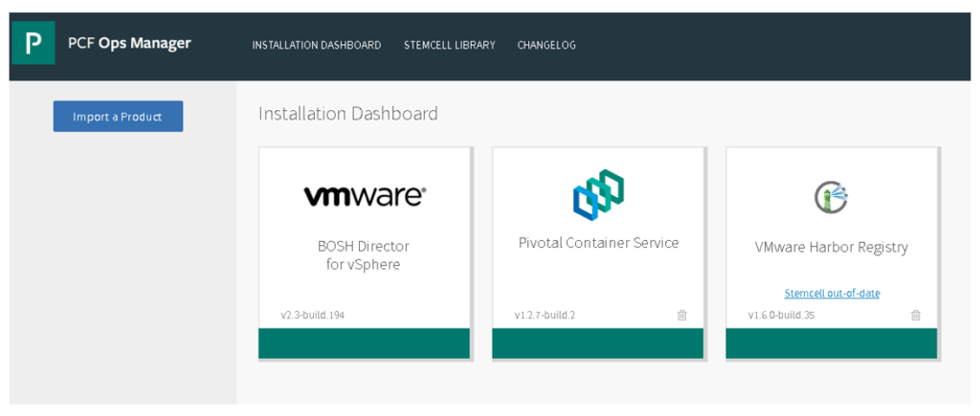980x416 pixels.
Task: Click version v1.6.0-build.35 text
Action: (x=781, y=315)
